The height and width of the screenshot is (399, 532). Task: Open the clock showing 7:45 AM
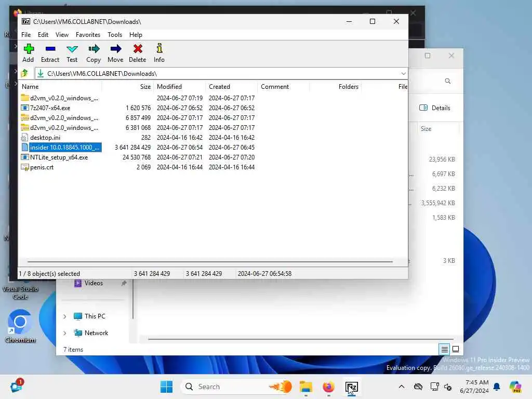click(474, 387)
